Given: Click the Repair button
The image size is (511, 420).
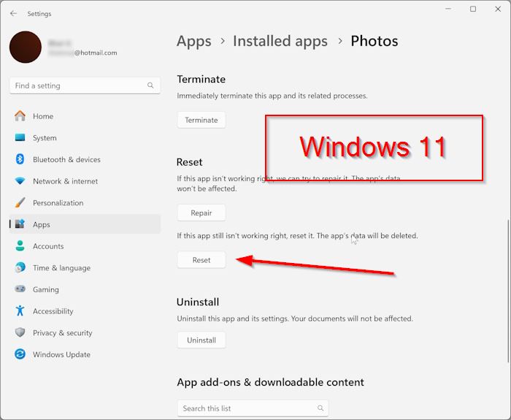Looking at the screenshot, I should pos(201,213).
